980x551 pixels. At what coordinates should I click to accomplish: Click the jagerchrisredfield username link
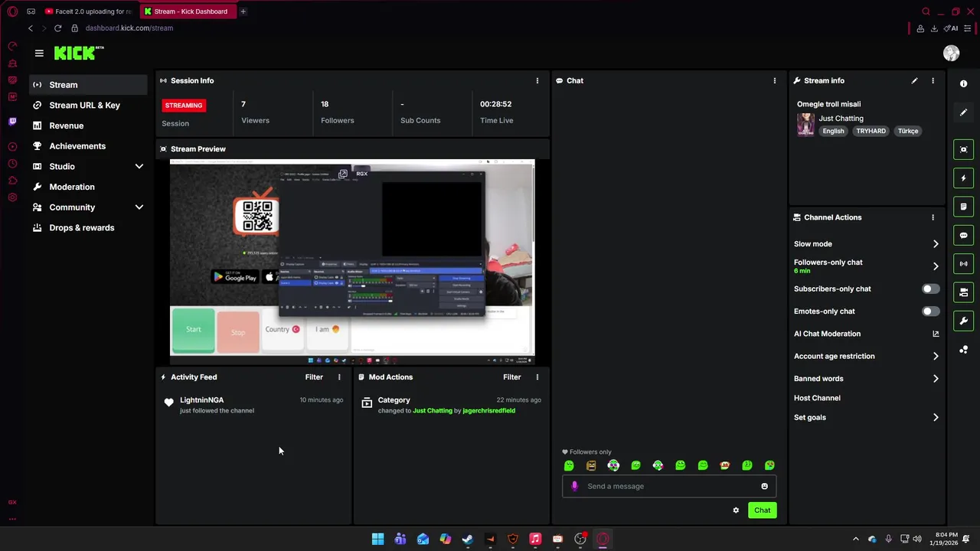(x=488, y=411)
